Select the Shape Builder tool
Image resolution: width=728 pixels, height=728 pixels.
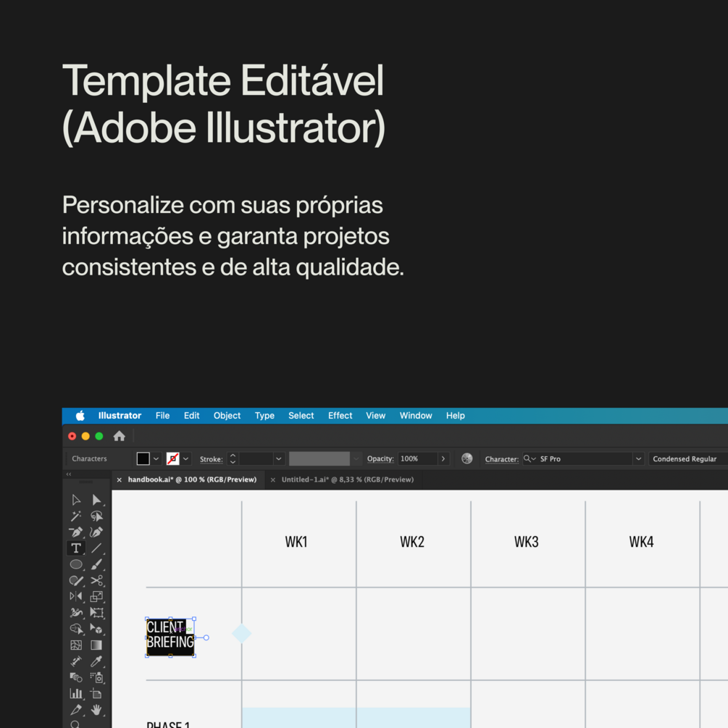point(76,629)
